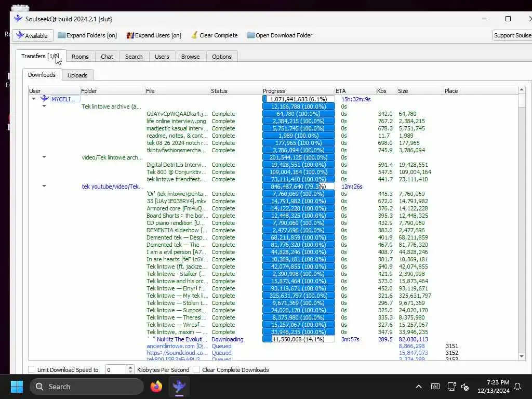Screen dimensions: 532x399
Task: Click Expand Folders [on] button
Action: (87, 35)
